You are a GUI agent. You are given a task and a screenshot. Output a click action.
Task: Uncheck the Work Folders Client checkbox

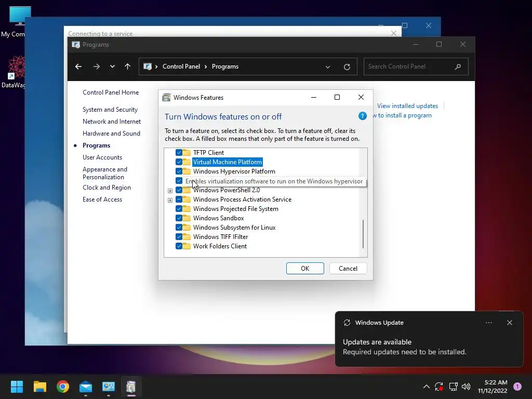(179, 246)
